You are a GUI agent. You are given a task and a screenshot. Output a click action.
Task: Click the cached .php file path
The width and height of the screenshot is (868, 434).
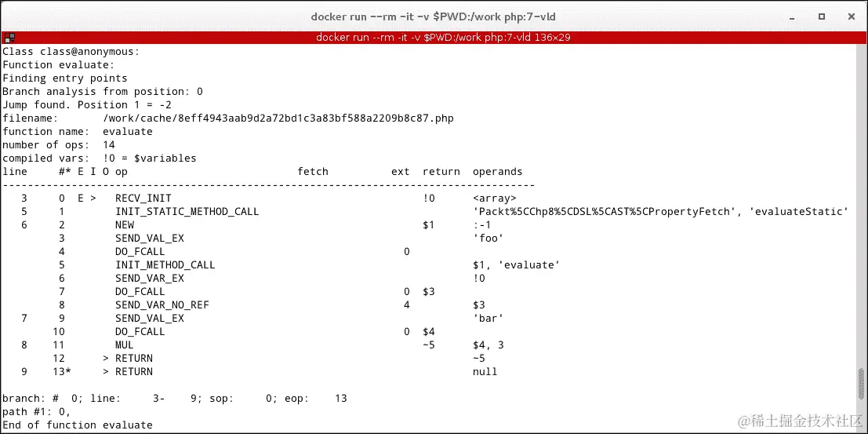pos(278,118)
